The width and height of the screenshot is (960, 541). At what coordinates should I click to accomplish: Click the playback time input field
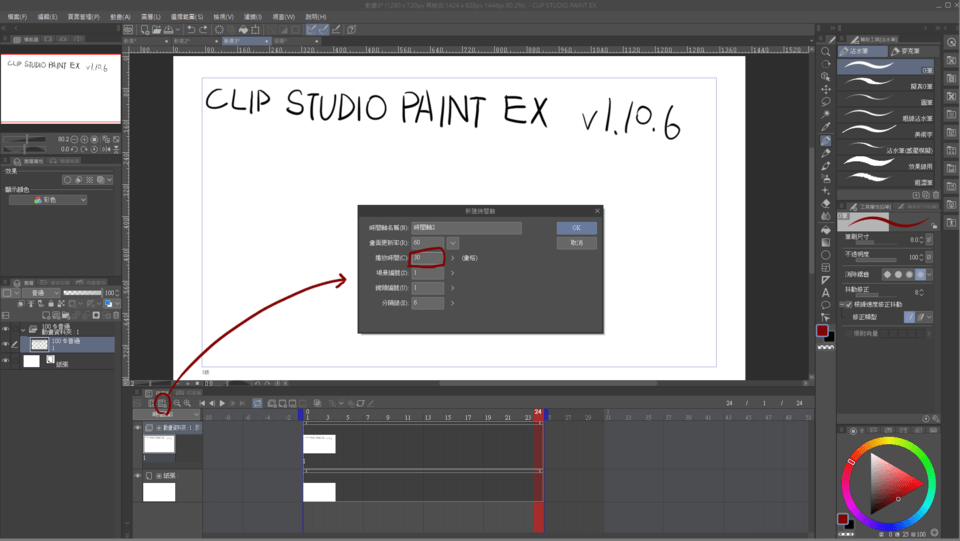(427, 258)
